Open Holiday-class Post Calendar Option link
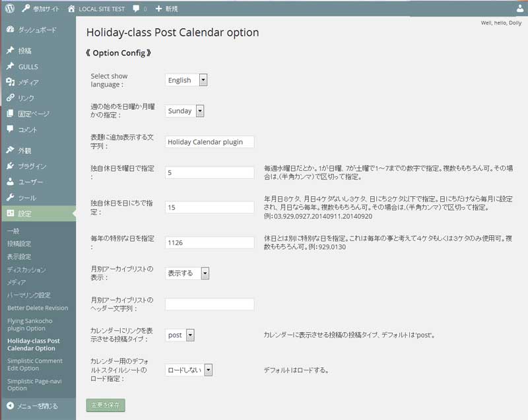528x420 pixels. pyautogui.click(x=34, y=345)
